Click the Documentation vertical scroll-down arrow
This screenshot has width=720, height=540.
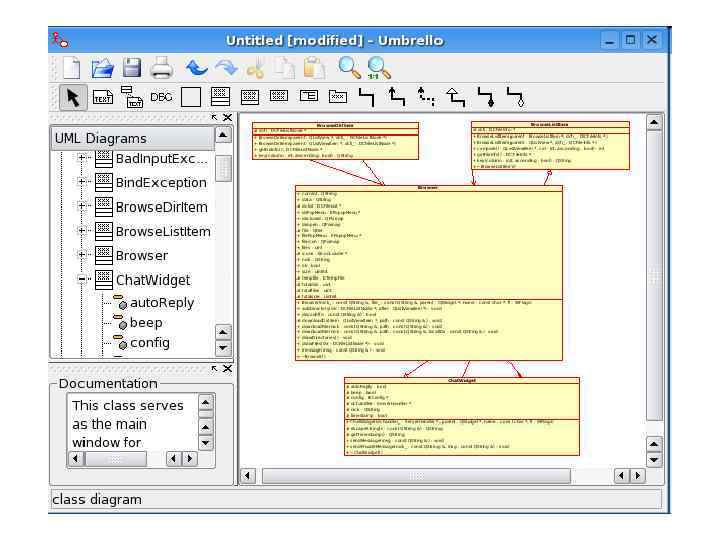click(206, 443)
